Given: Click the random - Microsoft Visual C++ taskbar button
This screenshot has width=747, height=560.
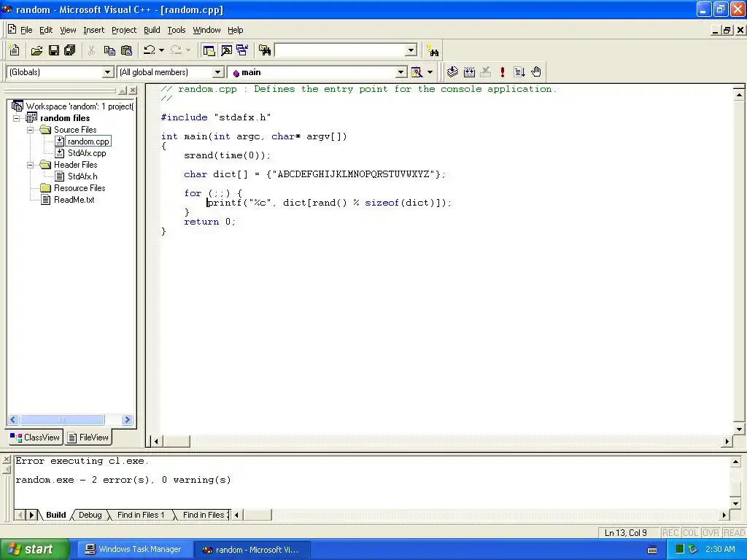Looking at the screenshot, I should pyautogui.click(x=252, y=550).
